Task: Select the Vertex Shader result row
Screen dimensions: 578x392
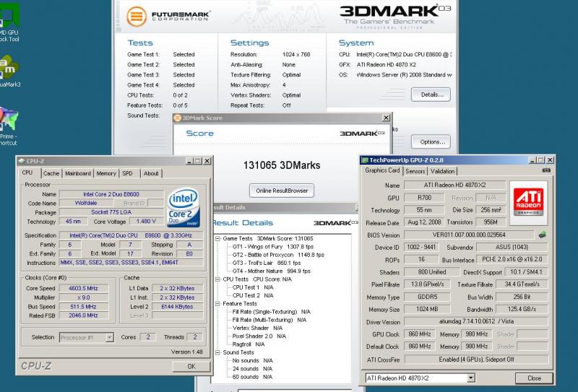Action: [257, 328]
